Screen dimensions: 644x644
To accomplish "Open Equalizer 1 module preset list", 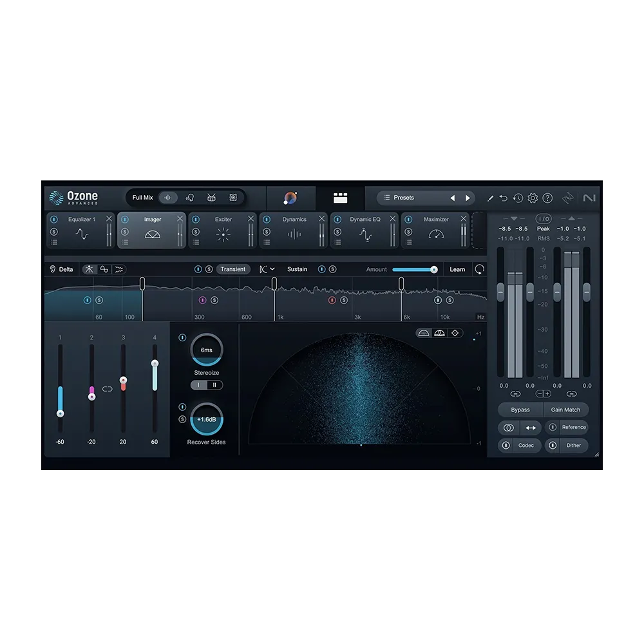I will [54, 243].
